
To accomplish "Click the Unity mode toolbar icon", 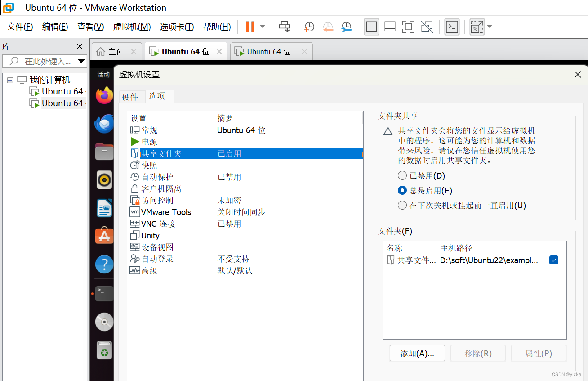I will (427, 27).
